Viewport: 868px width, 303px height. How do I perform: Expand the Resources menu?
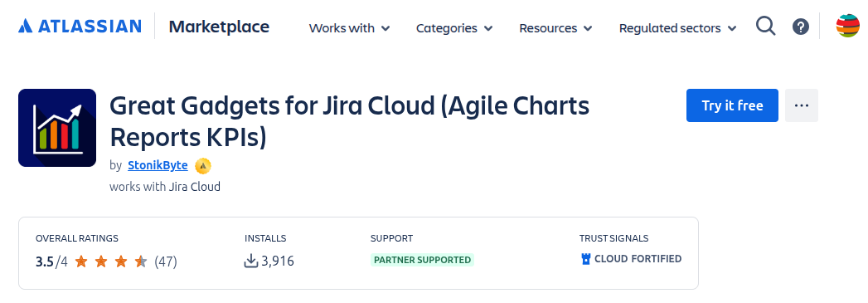pyautogui.click(x=555, y=27)
